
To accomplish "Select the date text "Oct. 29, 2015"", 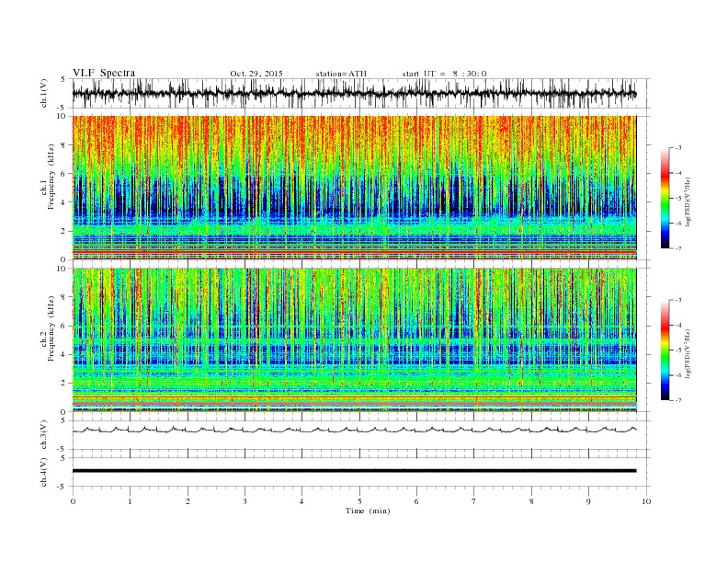I will click(x=256, y=74).
